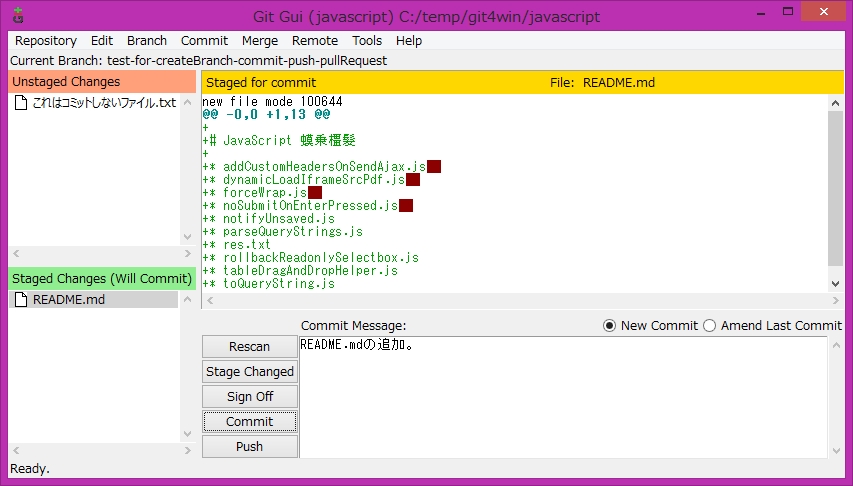This screenshot has height=486, width=853.
Task: Click diff line notifyUnsaved.js
Action: (268, 219)
